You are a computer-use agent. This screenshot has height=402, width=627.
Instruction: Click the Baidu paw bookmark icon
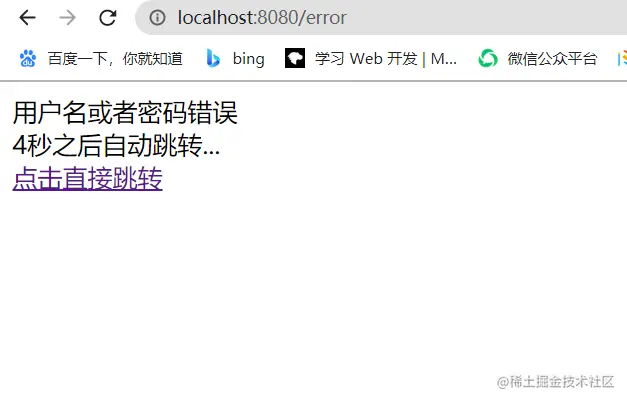click(x=28, y=59)
